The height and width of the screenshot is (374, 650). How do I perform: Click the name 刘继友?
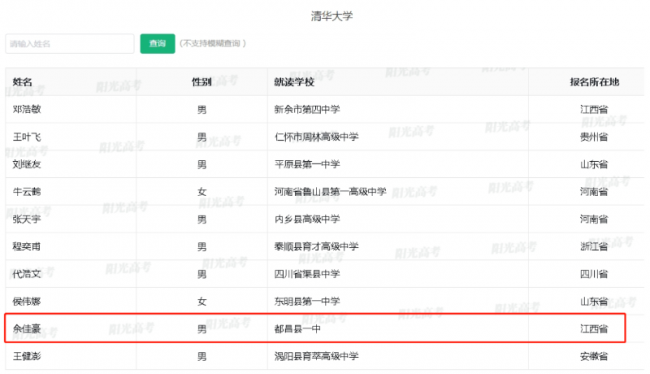27,164
